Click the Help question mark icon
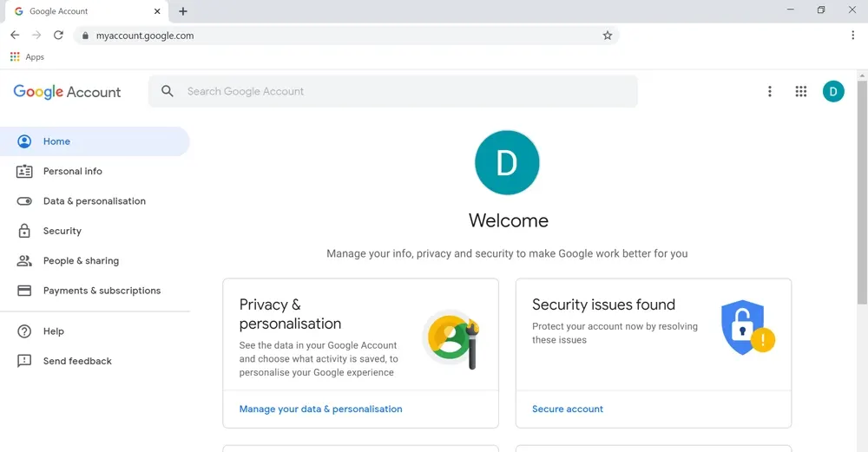This screenshot has width=868, height=452. pos(24,331)
